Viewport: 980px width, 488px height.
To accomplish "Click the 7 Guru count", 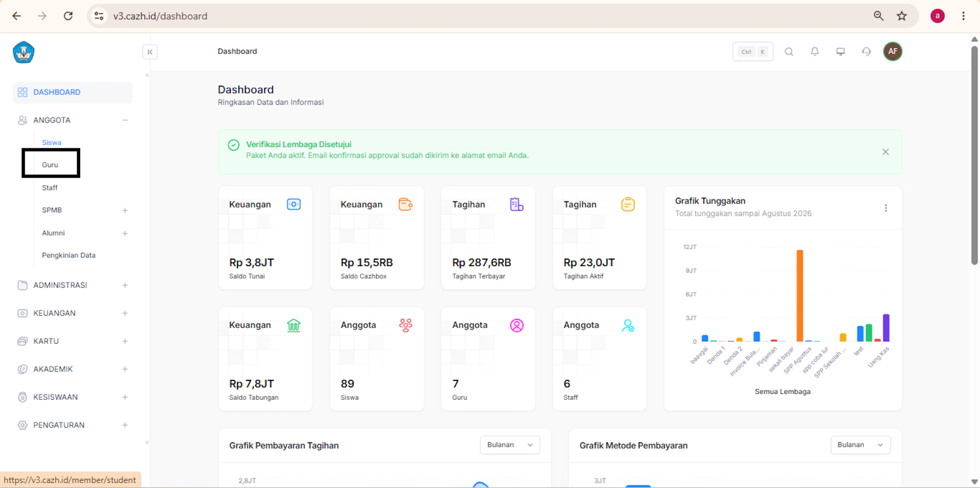I will click(455, 383).
